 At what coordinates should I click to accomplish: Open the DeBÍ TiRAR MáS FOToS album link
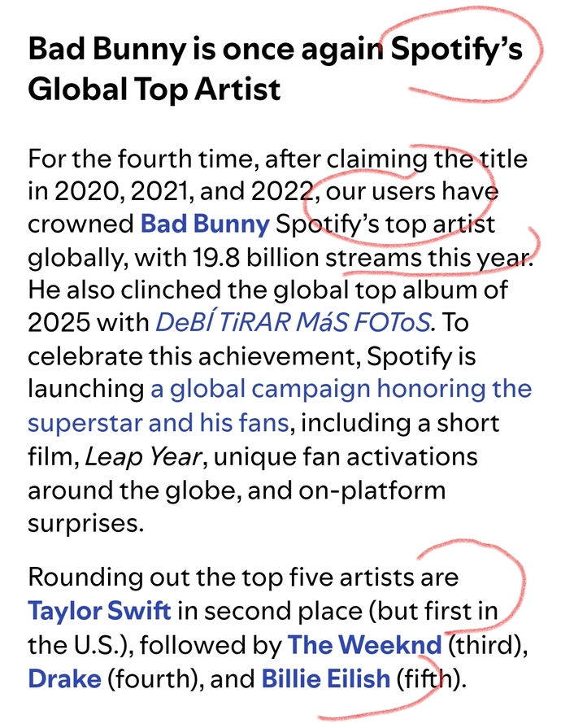(293, 322)
